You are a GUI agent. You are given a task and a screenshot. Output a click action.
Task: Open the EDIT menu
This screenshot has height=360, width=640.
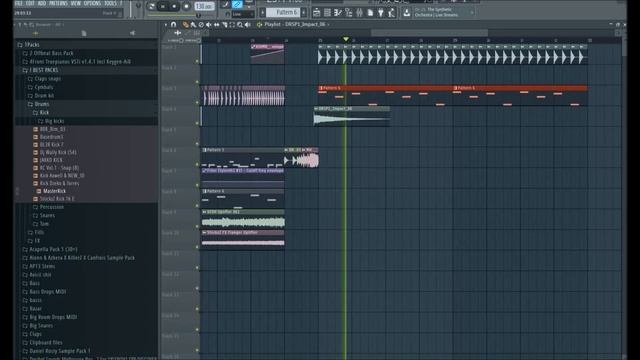tap(30, 3)
